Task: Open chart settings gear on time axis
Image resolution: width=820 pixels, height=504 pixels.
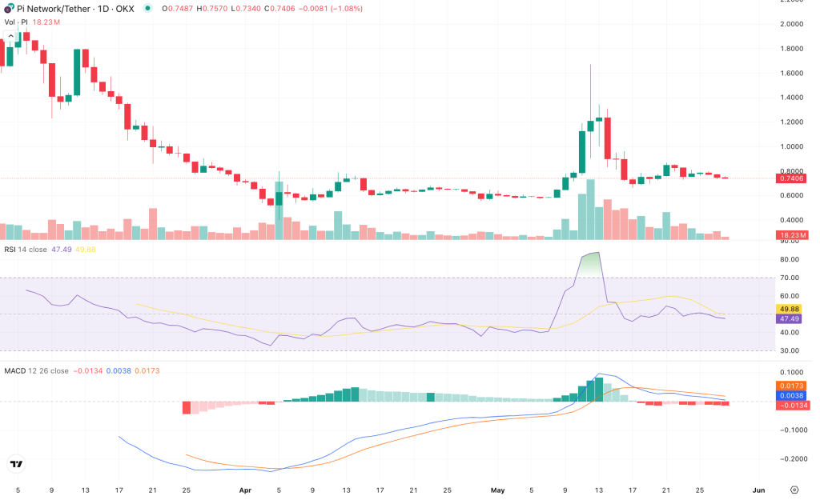Action: (794, 490)
